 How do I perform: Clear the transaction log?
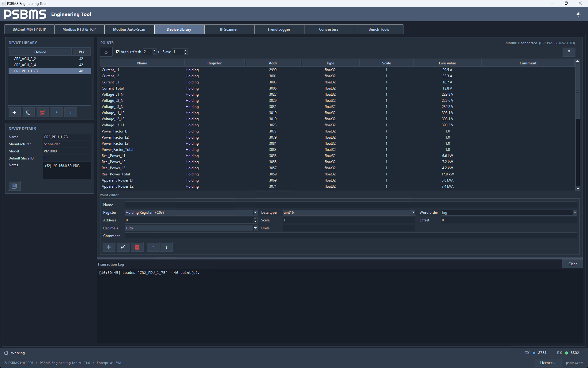click(x=572, y=264)
